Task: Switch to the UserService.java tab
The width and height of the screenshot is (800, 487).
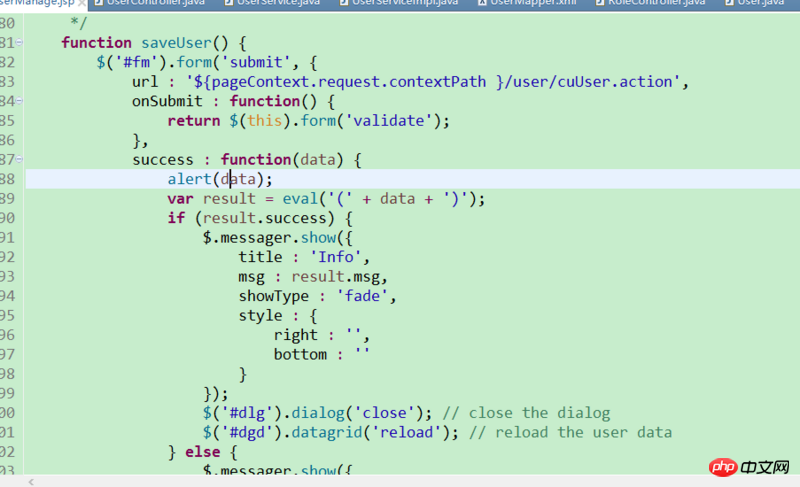Action: [272, 3]
